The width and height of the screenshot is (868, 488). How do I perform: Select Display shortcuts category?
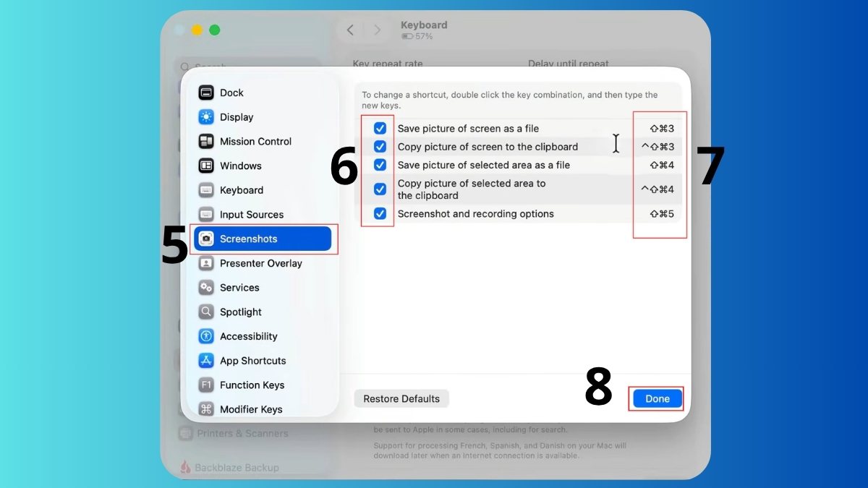click(x=263, y=117)
